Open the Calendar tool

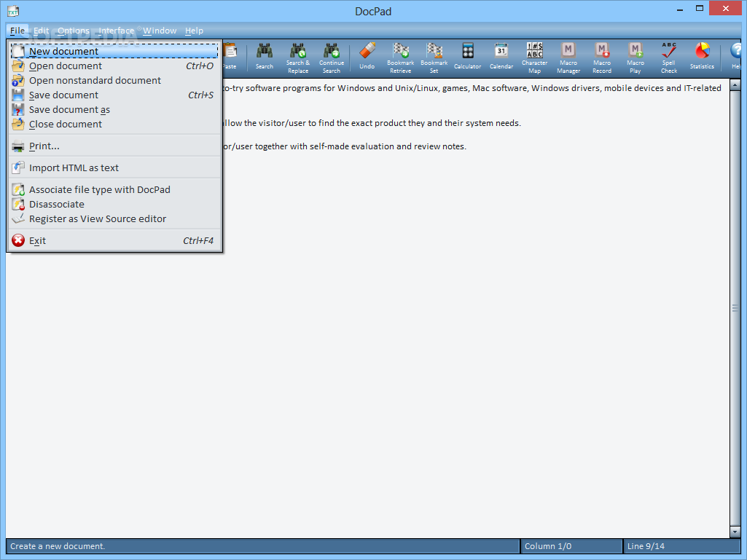(501, 57)
